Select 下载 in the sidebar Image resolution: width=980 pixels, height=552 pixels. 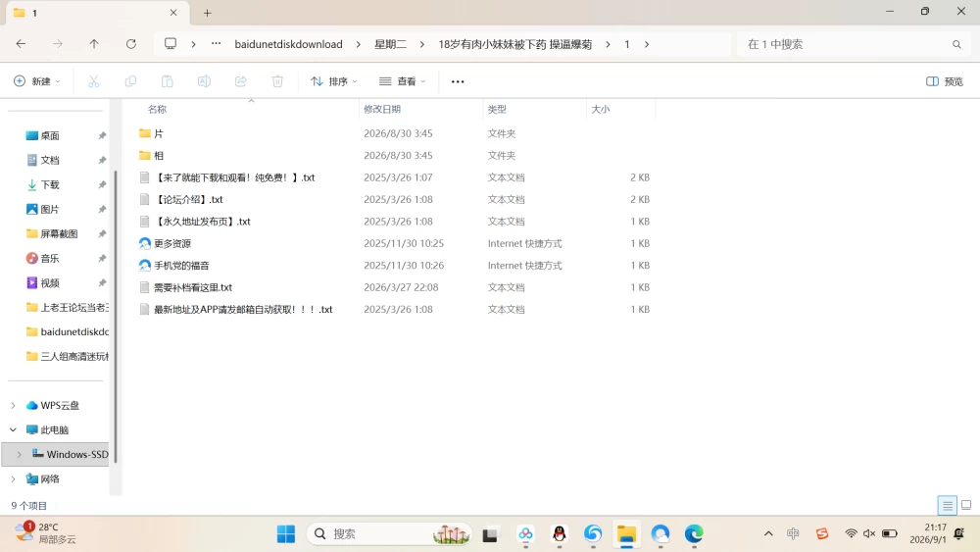coord(50,184)
